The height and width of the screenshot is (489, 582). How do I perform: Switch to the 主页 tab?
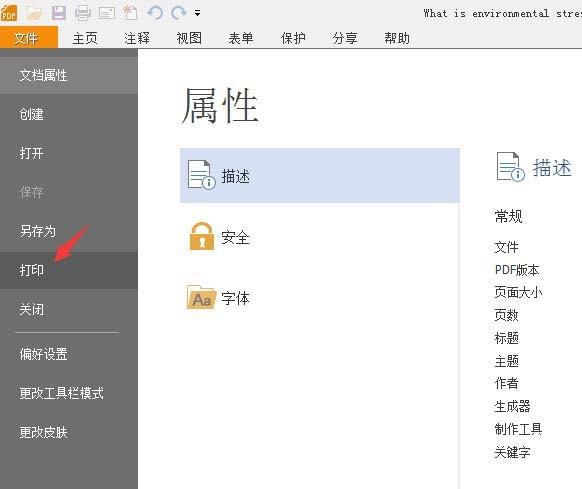(85, 38)
